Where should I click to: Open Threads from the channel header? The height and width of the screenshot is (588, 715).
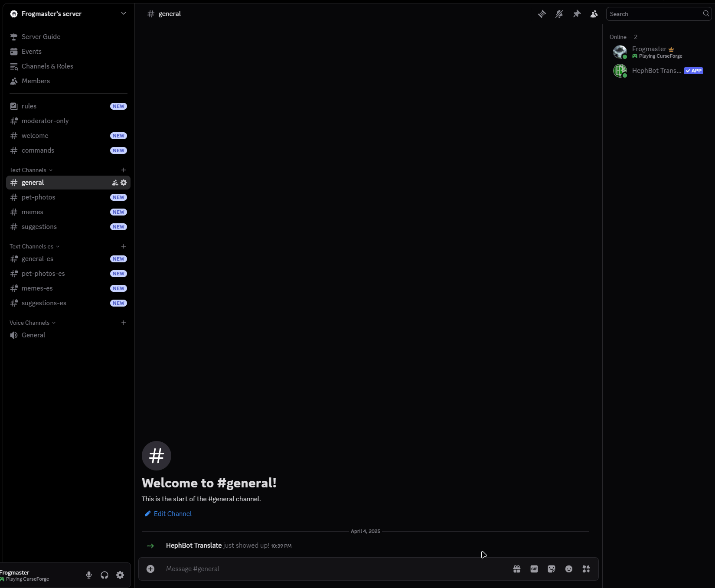(542, 14)
